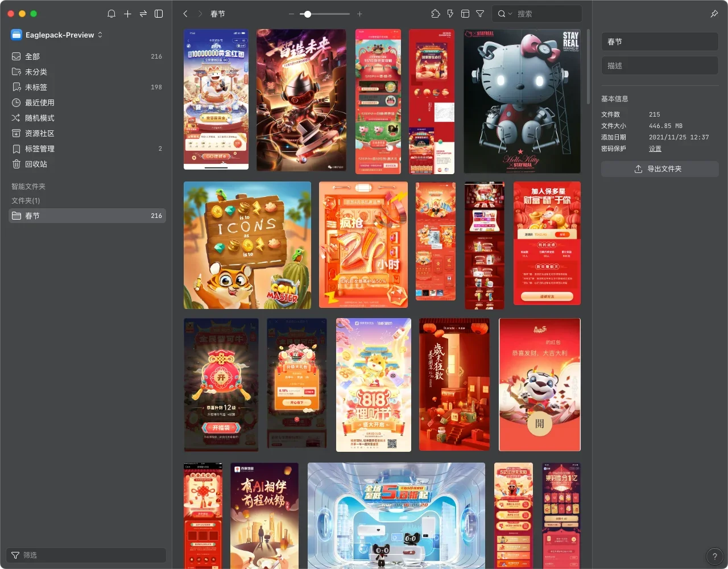Click the pin icon in the inspector
Image resolution: width=728 pixels, height=569 pixels.
[x=714, y=14]
